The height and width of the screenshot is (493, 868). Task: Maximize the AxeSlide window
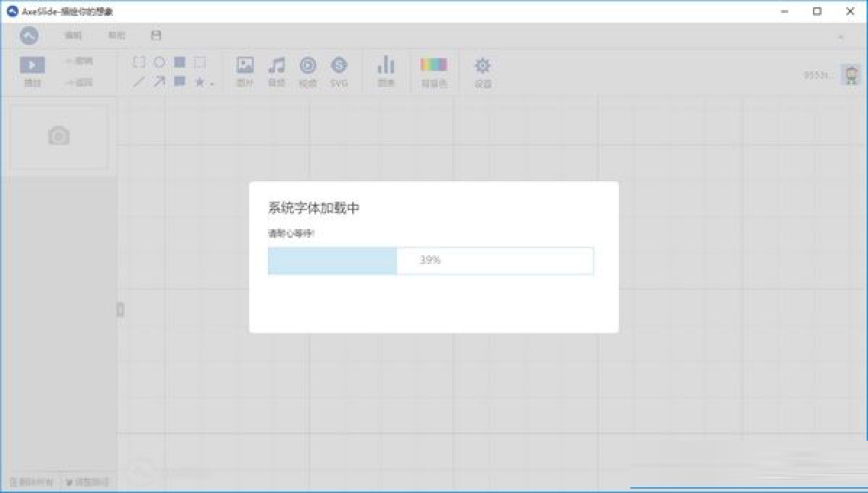(817, 11)
